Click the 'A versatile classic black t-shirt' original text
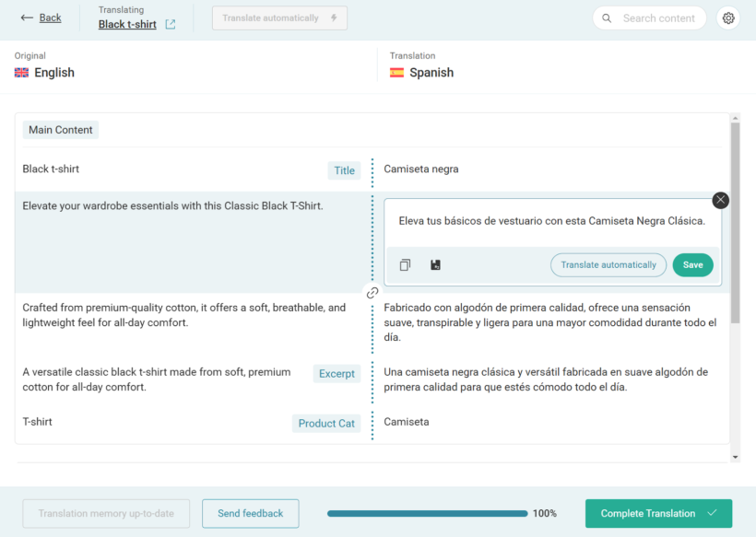Image resolution: width=756 pixels, height=537 pixels. [x=157, y=379]
